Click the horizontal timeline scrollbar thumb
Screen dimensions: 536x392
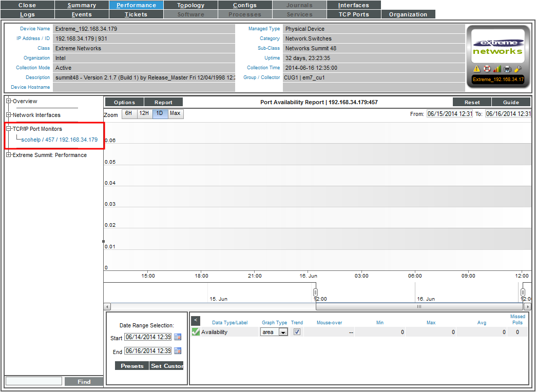point(419,306)
